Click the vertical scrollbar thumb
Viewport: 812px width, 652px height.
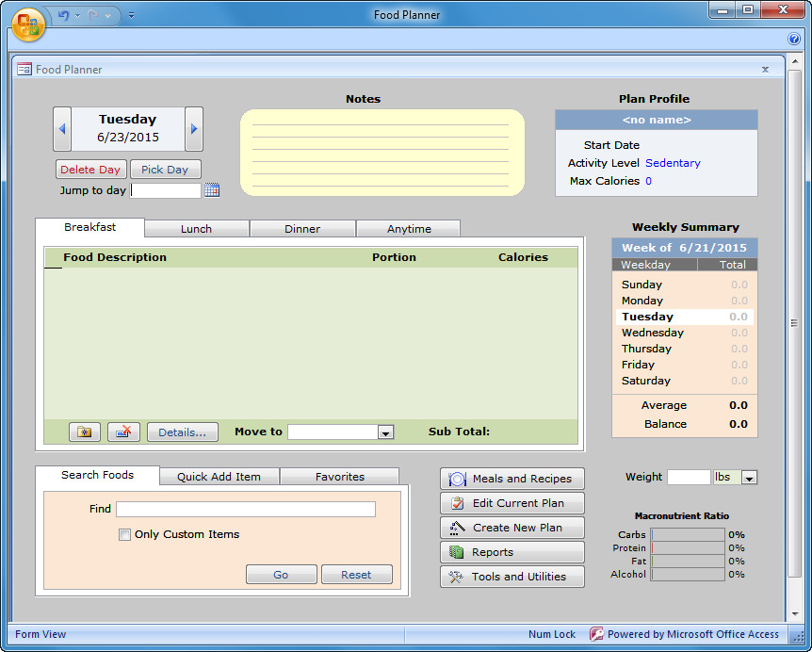coord(794,323)
